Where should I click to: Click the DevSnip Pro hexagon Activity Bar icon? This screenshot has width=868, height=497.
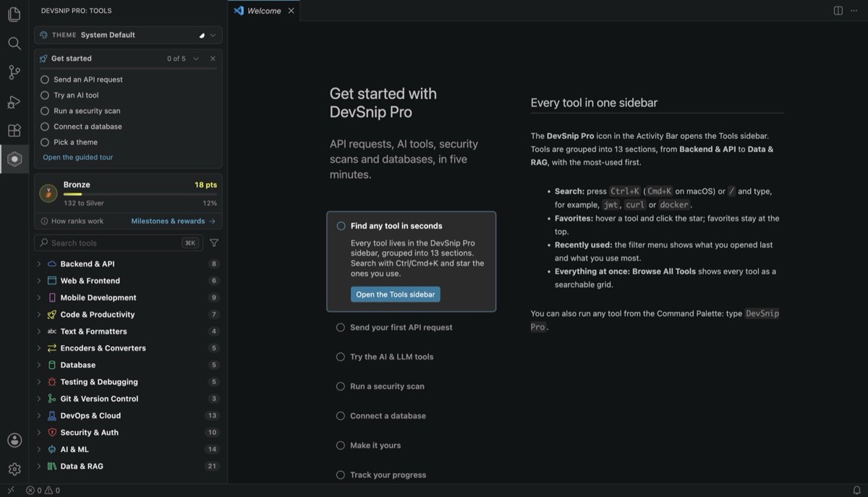click(14, 159)
